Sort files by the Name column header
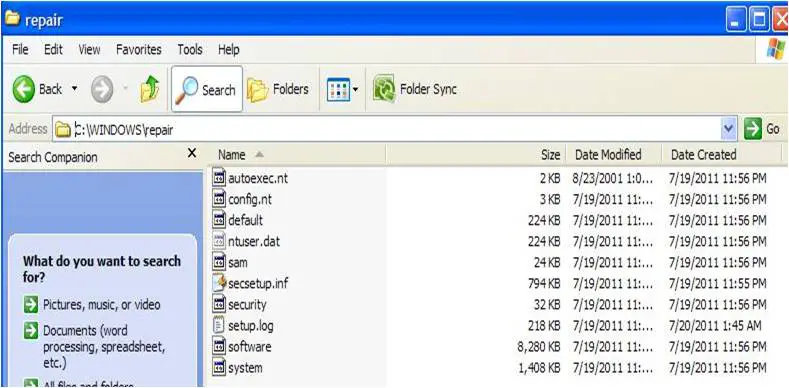The image size is (789, 388). click(297, 155)
